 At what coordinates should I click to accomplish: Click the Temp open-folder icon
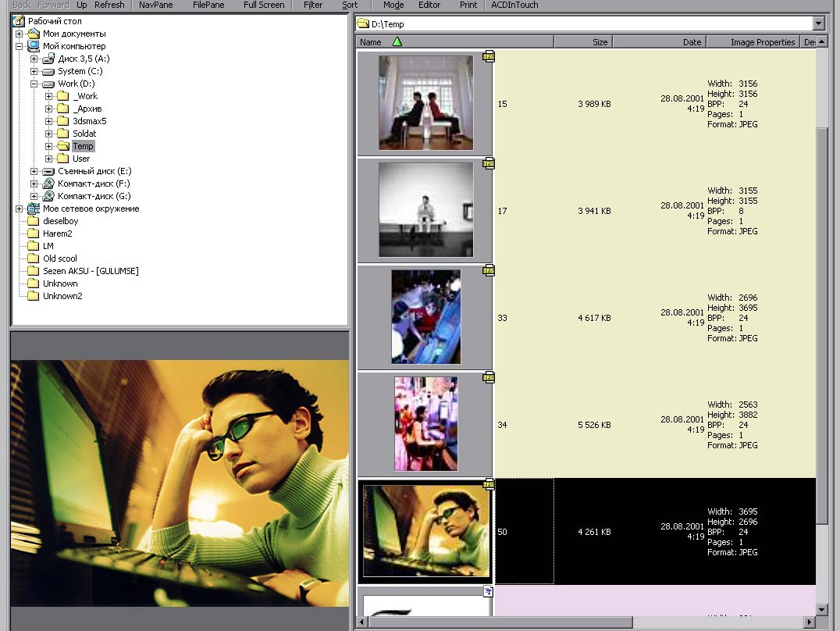tap(63, 146)
